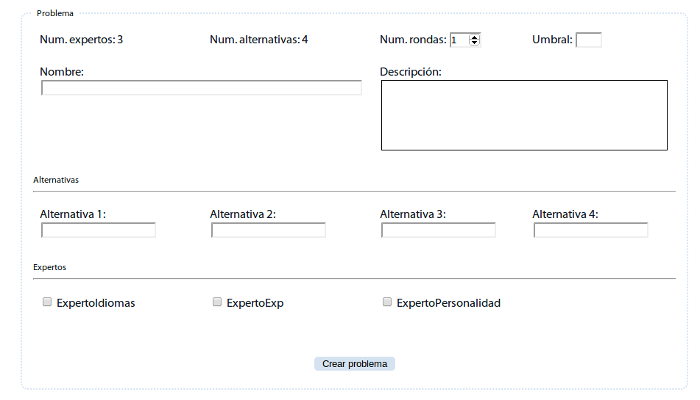Click inside the Alternativa 4 field
Image resolution: width=700 pixels, height=400 pixels.
(x=590, y=230)
